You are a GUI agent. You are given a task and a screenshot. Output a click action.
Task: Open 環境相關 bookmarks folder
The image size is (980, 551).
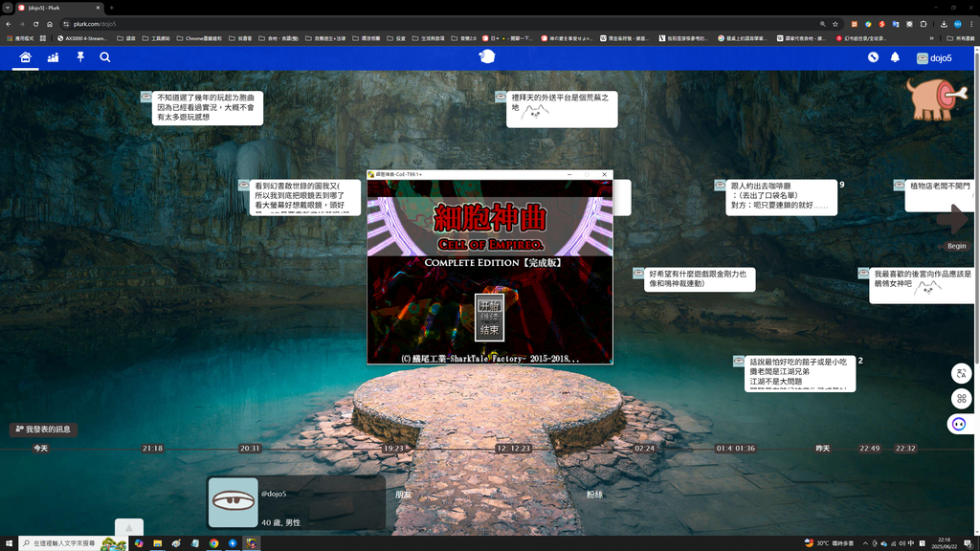coord(367,38)
